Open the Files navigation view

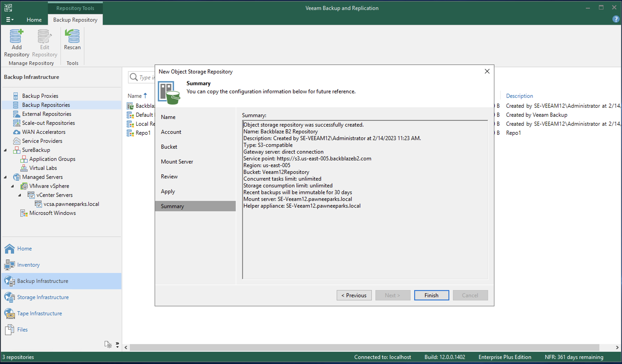pos(22,330)
